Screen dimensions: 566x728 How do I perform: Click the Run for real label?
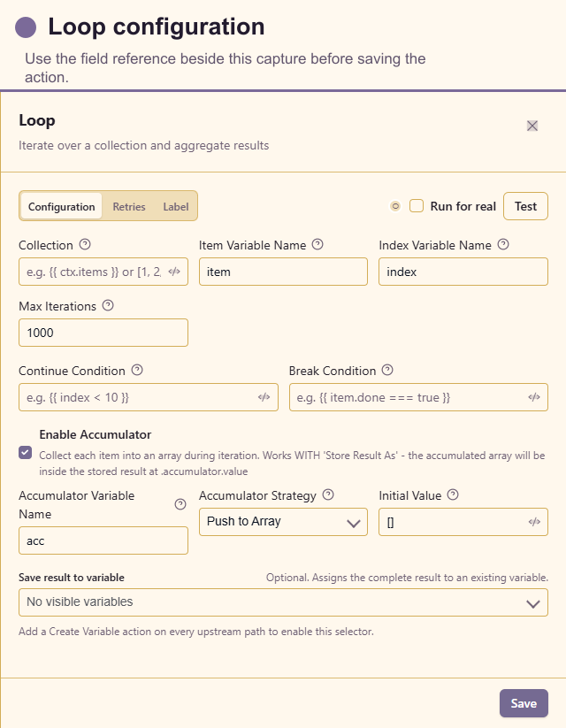pos(463,206)
